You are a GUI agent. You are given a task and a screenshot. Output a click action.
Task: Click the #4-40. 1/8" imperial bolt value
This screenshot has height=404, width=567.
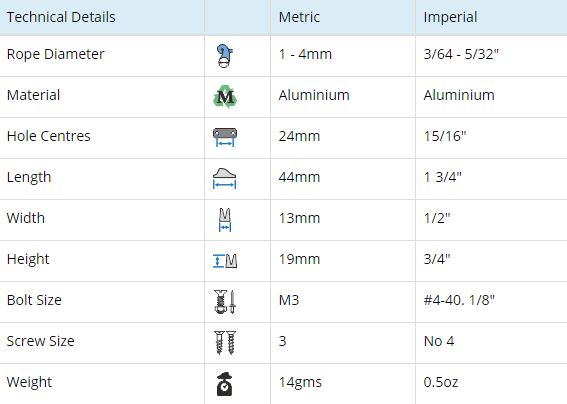tap(459, 300)
